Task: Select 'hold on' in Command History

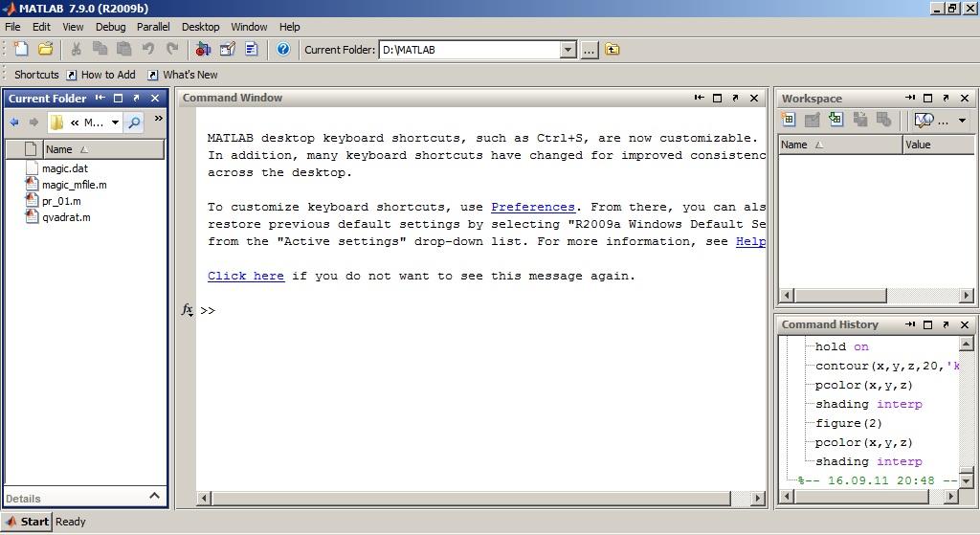Action: point(841,346)
